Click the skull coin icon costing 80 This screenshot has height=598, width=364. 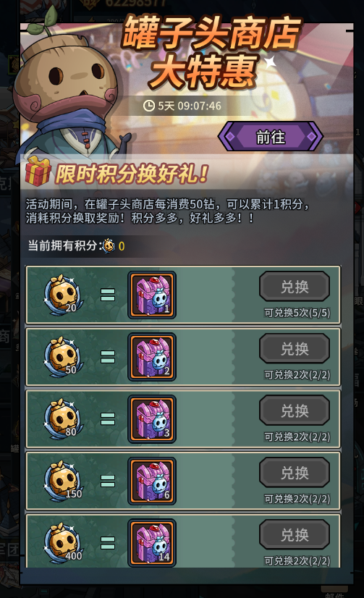click(x=63, y=418)
